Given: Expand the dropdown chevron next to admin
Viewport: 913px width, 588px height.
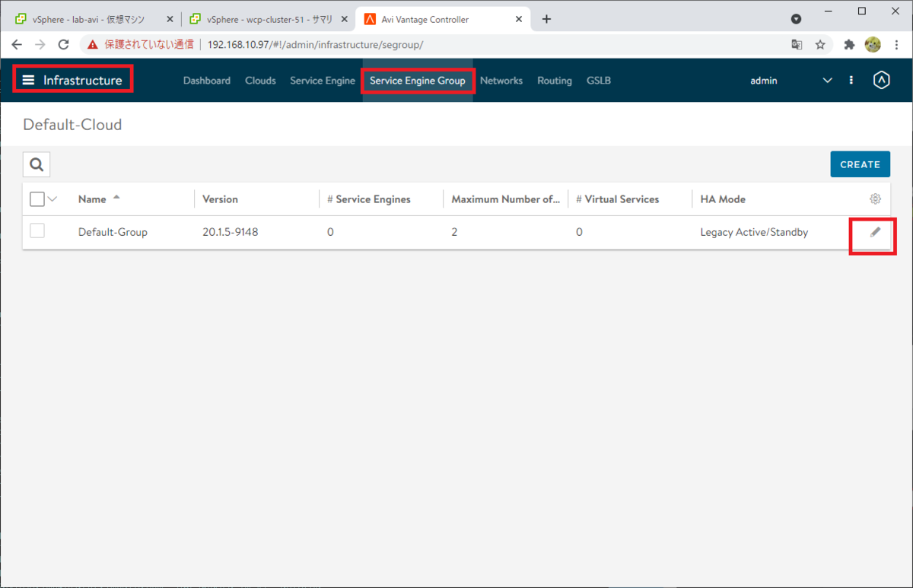Looking at the screenshot, I should 827,80.
